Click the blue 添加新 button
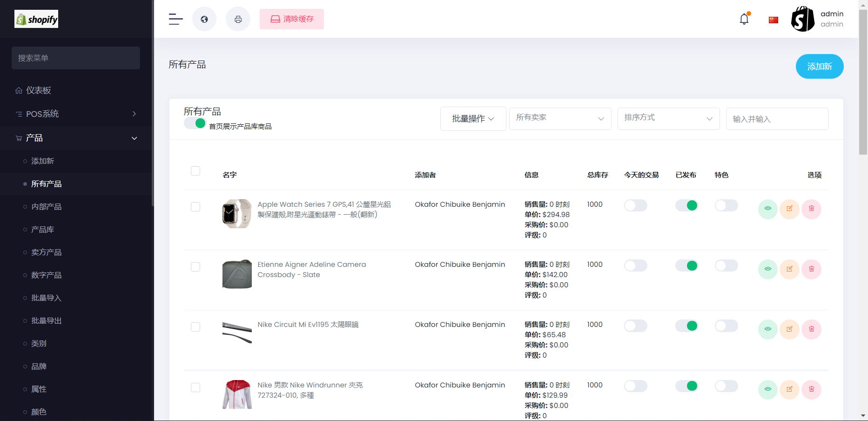Image resolution: width=868 pixels, height=421 pixels. [820, 67]
